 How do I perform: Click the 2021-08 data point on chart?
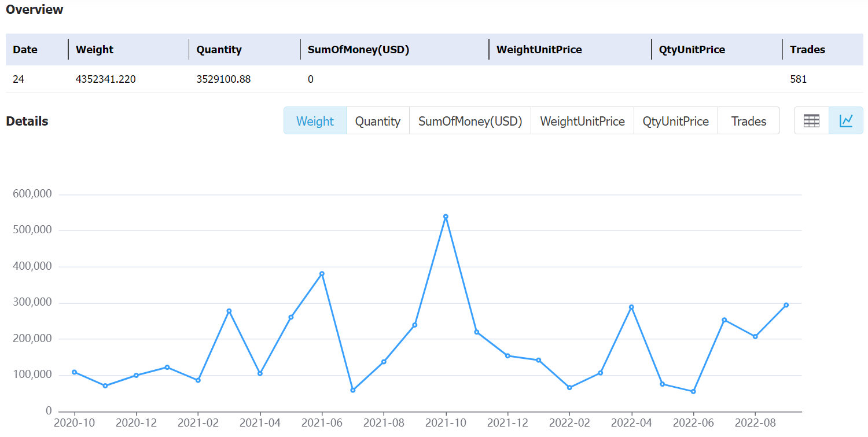tap(384, 362)
